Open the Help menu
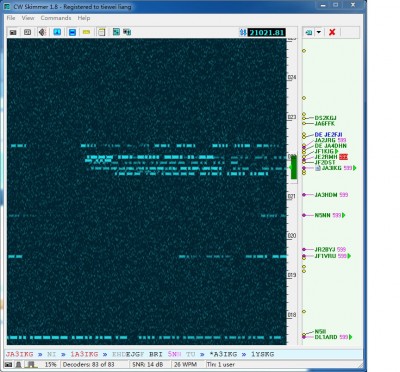 click(x=84, y=18)
